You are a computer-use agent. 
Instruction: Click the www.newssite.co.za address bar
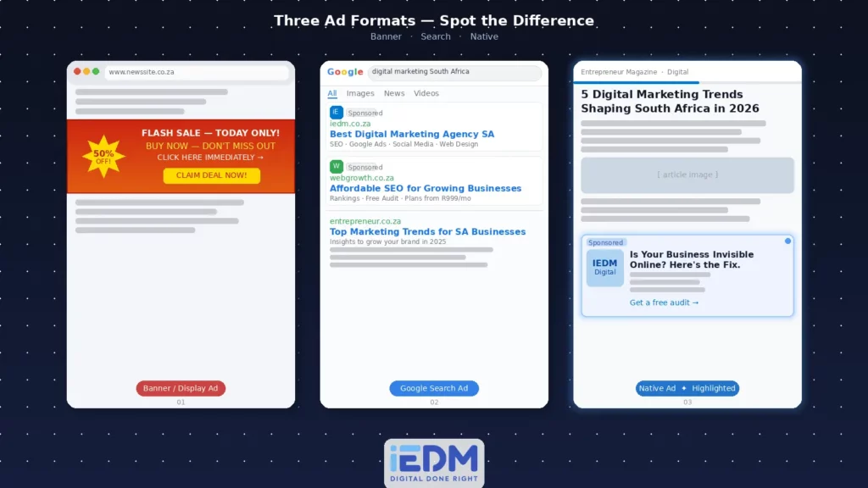(x=197, y=72)
